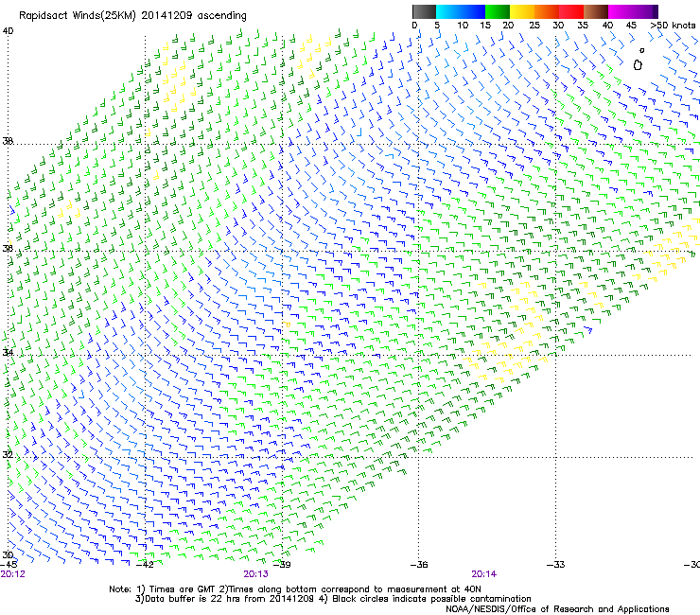Click the '-39' longitude axis label

282,565
